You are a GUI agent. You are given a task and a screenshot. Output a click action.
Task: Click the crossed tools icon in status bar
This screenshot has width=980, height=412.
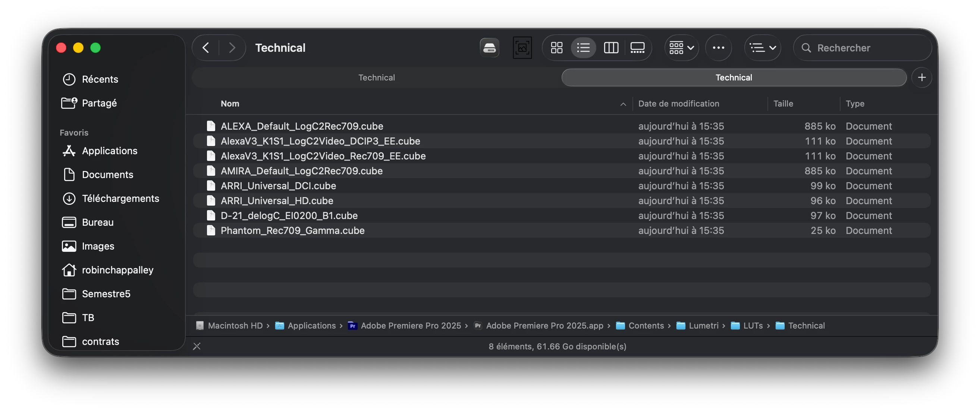[197, 346]
